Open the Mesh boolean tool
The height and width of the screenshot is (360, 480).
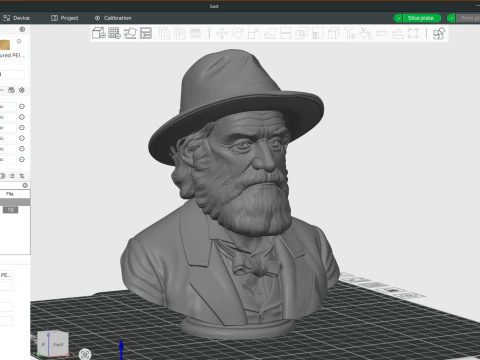click(x=302, y=33)
